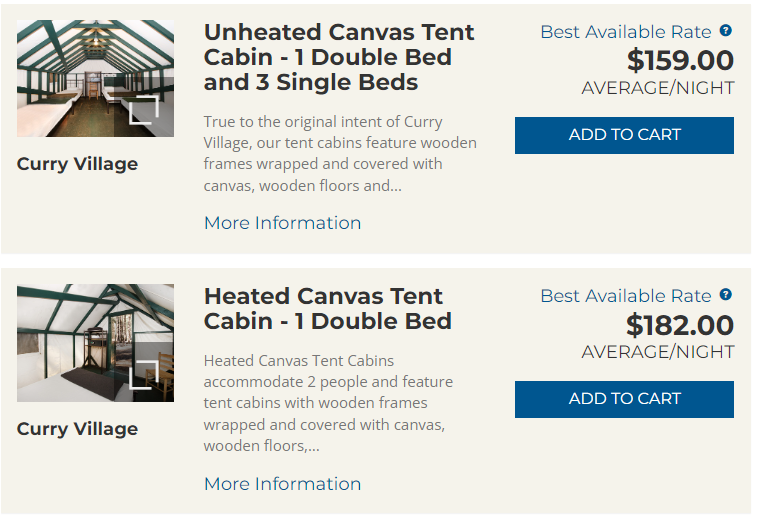Enlarge the Unheated Canvas Tent Cabin photo via expand icon

coord(145,109)
